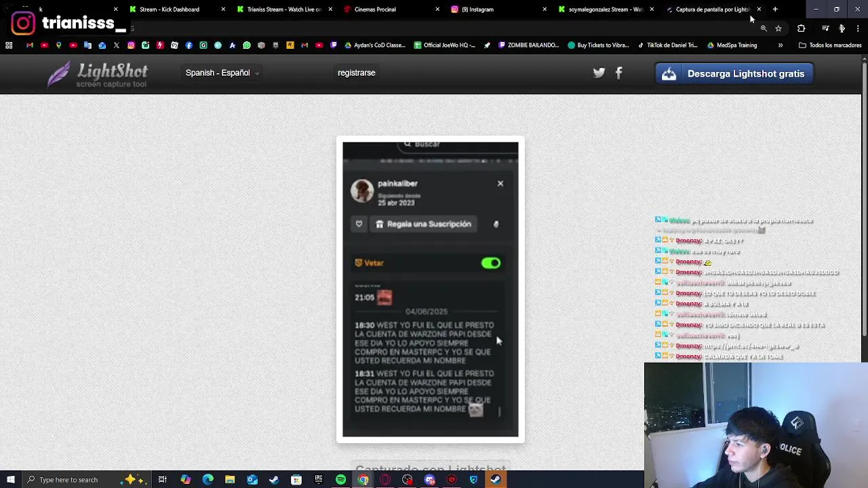Open the Instagram bookmark icon
868x488 pixels.
click(x=131, y=45)
